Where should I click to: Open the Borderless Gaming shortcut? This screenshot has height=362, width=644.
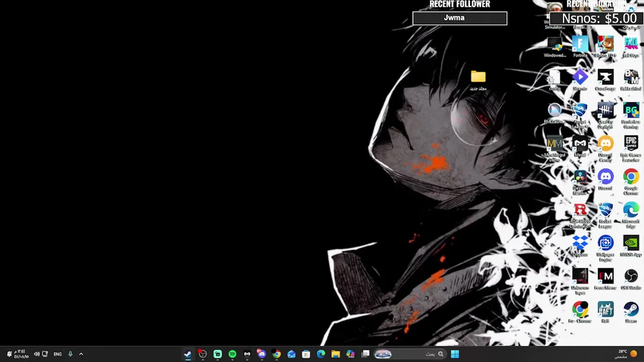tap(631, 116)
